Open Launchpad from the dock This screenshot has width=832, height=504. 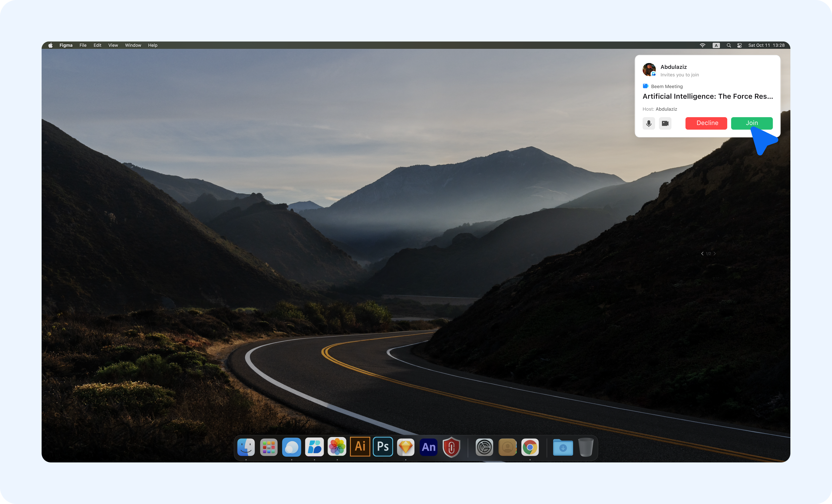[x=269, y=447]
